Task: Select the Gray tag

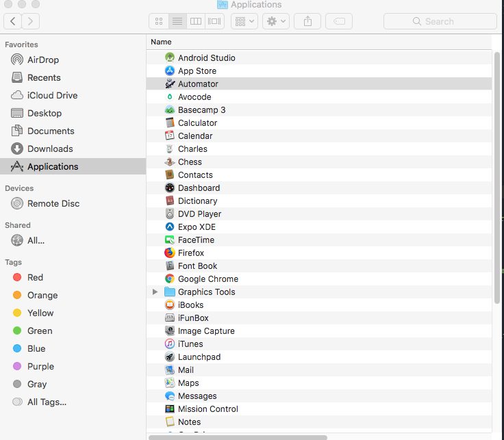Action: click(73, 384)
